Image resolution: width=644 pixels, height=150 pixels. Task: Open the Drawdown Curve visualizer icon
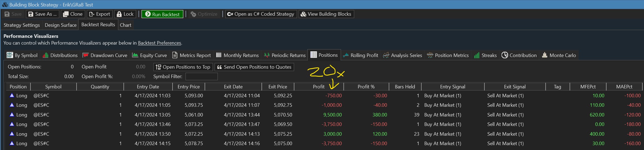pos(85,55)
